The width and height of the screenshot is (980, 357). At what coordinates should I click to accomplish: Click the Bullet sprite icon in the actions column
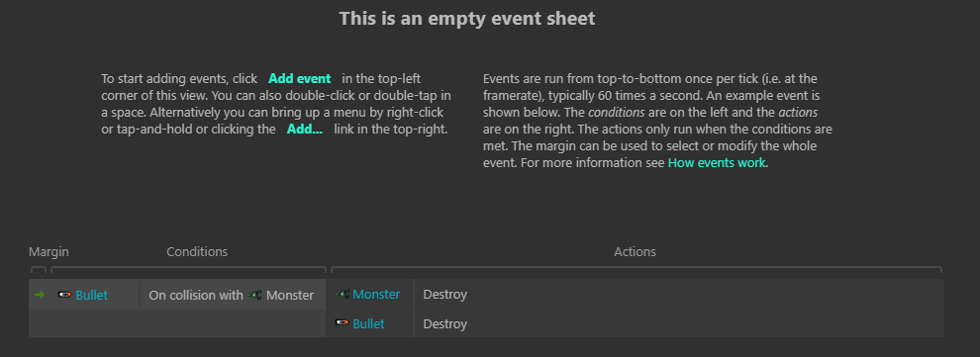[342, 322]
